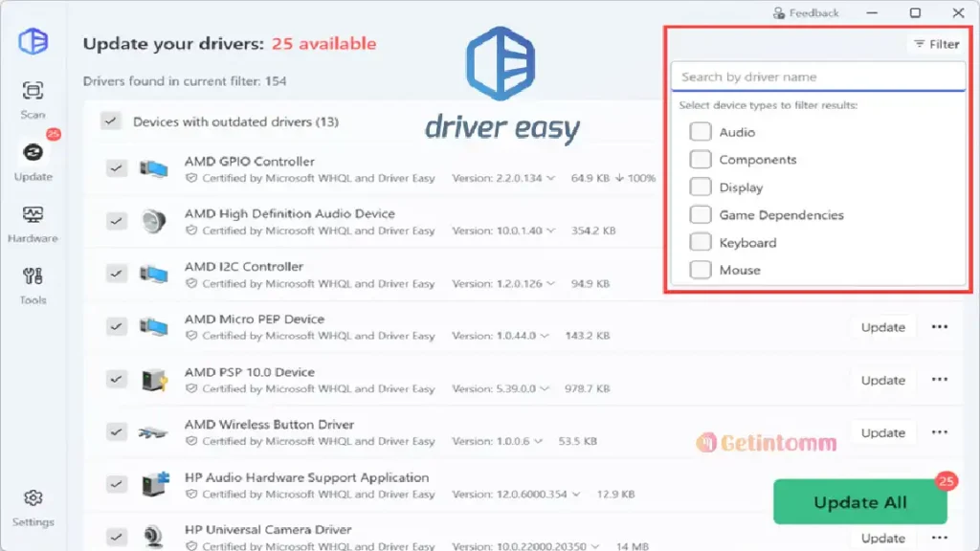Expand version 2.2.0.134 dropdown for AMD GPIO
The image size is (980, 551).
pos(550,178)
